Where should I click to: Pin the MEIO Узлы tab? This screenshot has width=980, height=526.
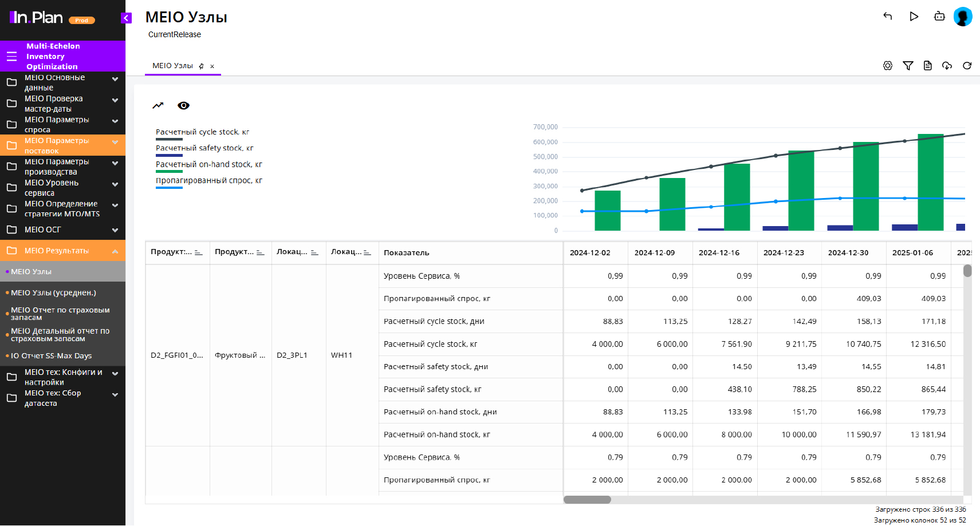(x=201, y=66)
